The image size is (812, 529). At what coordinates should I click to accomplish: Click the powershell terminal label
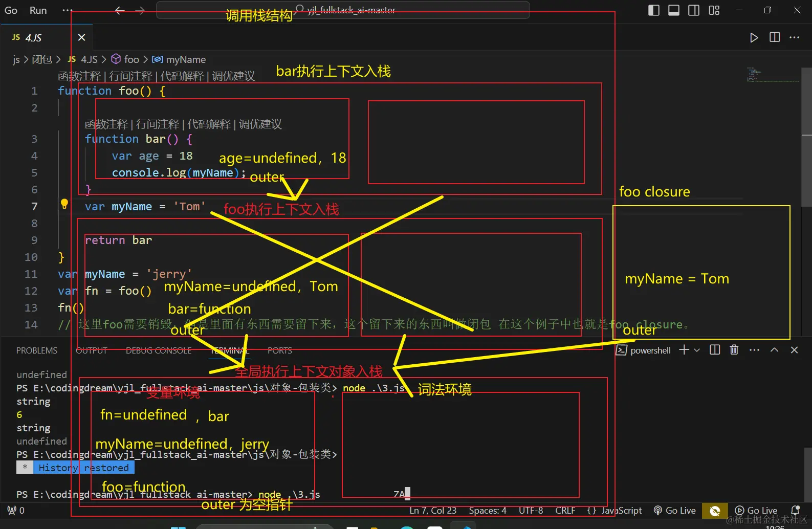coord(643,350)
